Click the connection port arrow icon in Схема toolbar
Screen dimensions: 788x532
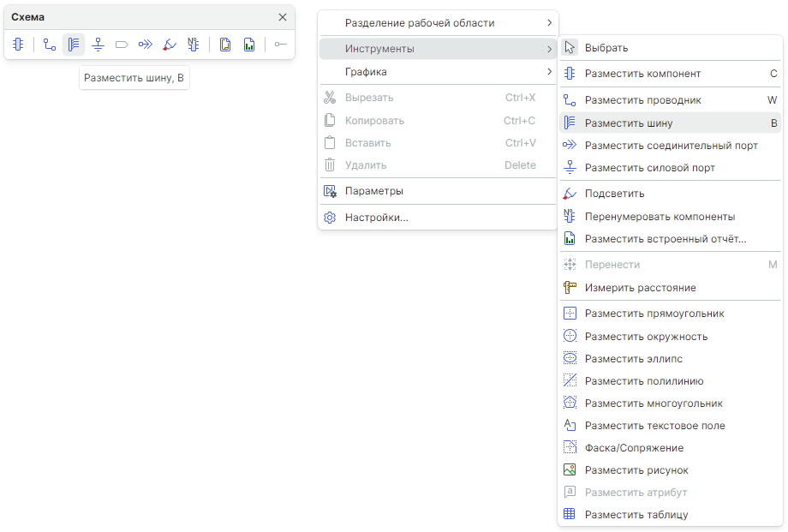[x=146, y=45]
